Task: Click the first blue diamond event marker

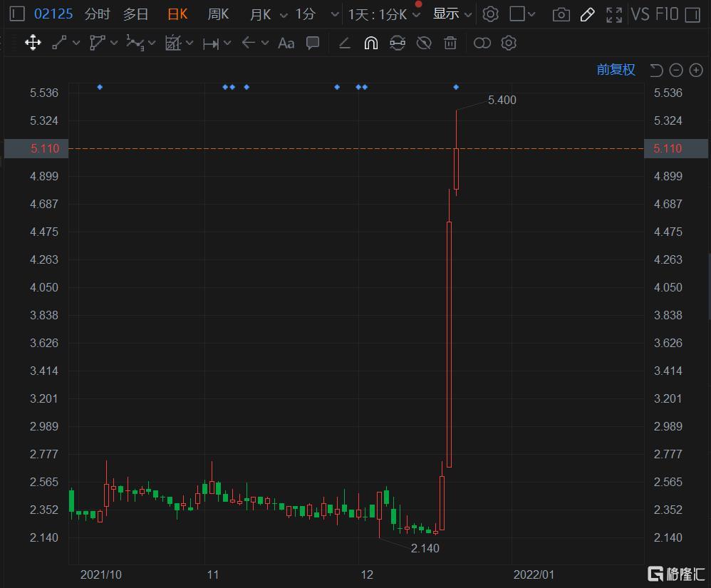Action: point(100,87)
